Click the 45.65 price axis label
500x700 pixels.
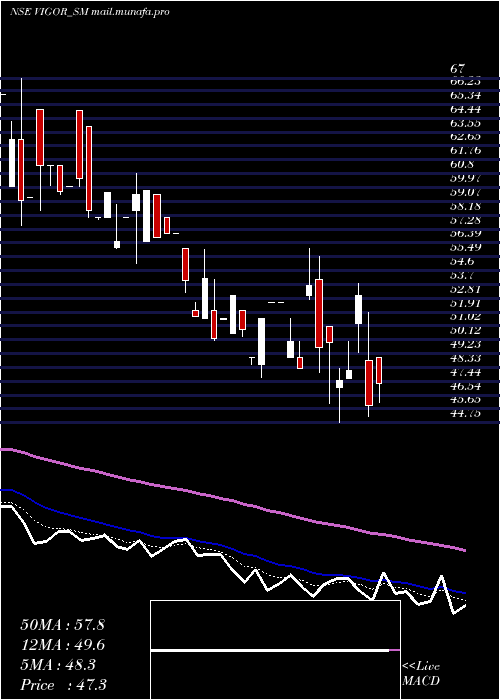pyautogui.click(x=465, y=400)
